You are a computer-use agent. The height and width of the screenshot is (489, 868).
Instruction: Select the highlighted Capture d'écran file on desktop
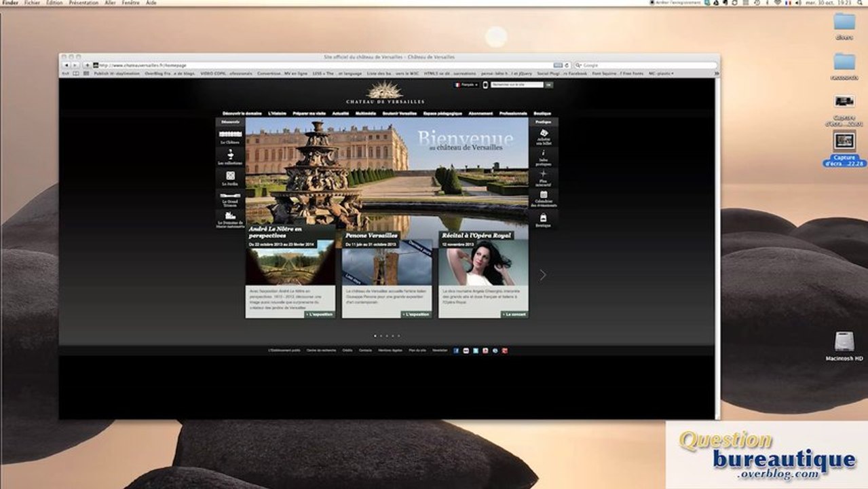[844, 149]
